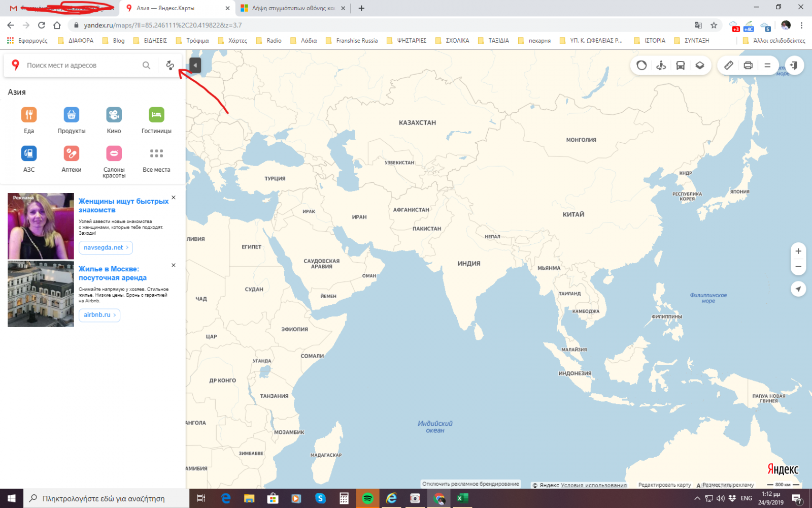Click the print map icon
The image size is (812, 508).
click(748, 66)
